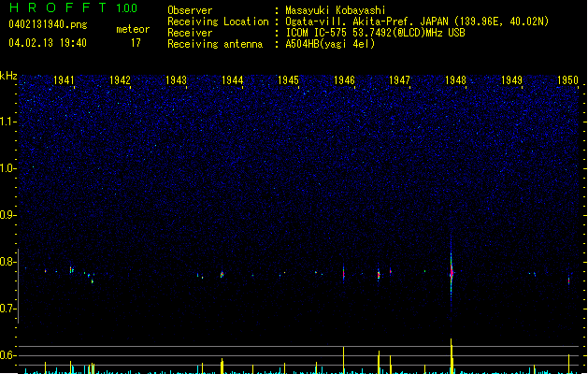Click the meteor echo just before 1944
The image size is (588, 374).
[222, 275]
